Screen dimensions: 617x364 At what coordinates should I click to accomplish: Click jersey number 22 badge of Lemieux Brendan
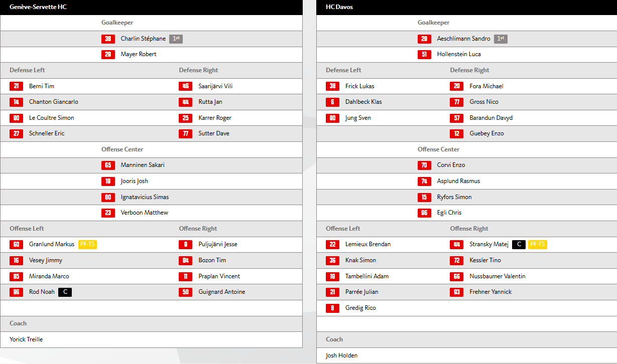[x=332, y=244]
